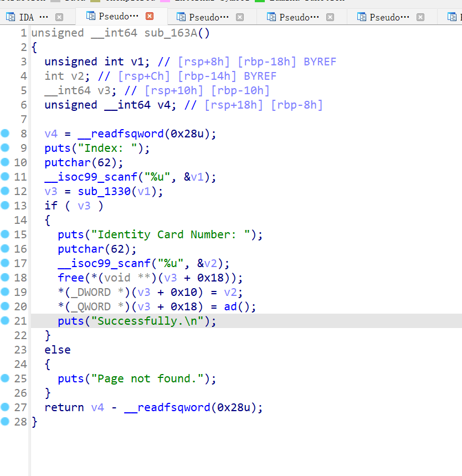Click the "Successfully.\n" string on line 21
The width and height of the screenshot is (462, 476).
147,321
